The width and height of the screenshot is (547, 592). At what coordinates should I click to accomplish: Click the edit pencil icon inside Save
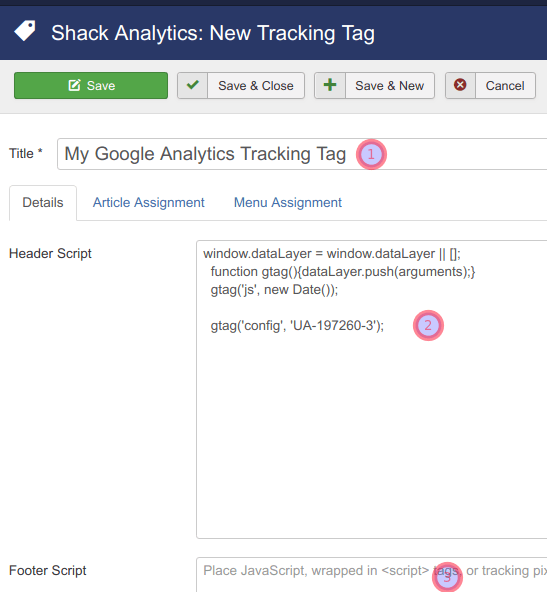pos(74,85)
